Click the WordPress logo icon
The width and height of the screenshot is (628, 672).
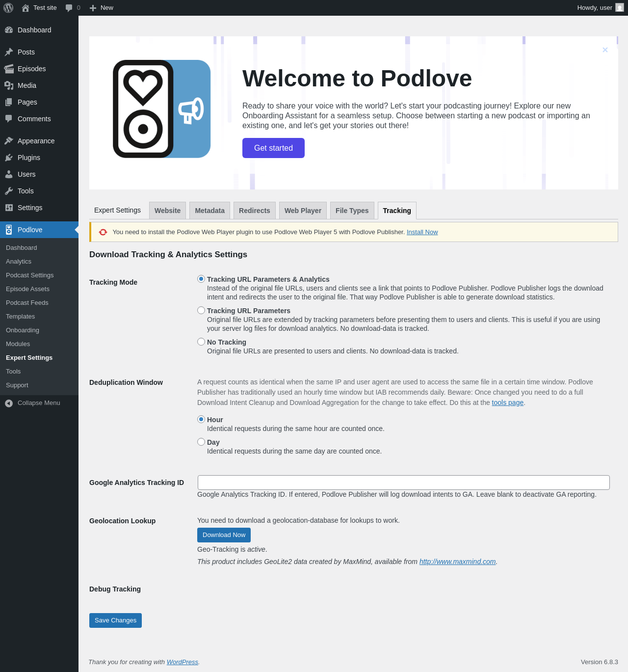pos(8,8)
